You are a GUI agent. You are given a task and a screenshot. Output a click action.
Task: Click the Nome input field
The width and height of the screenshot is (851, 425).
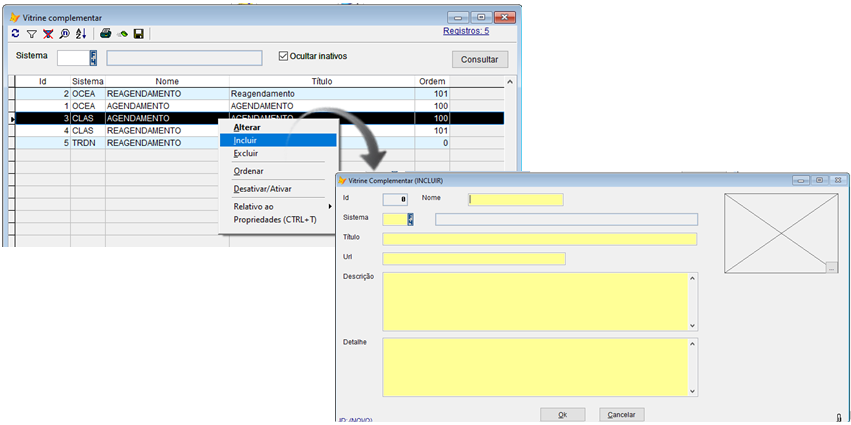[x=515, y=199]
